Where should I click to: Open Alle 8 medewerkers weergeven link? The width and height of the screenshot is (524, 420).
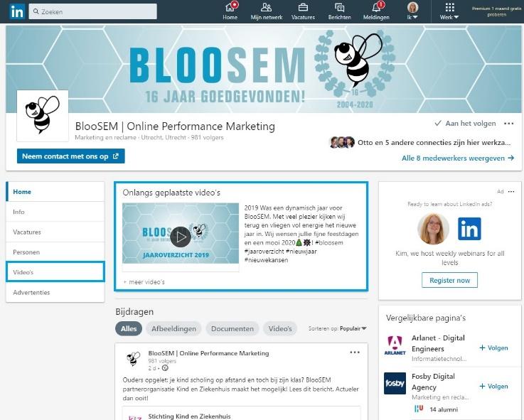pyautogui.click(x=458, y=158)
